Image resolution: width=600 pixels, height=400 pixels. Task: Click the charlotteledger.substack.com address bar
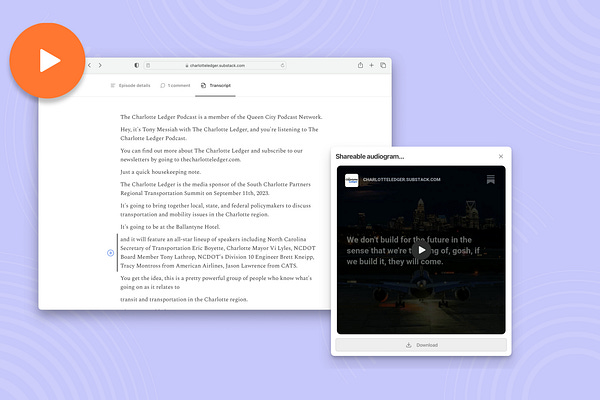click(215, 65)
